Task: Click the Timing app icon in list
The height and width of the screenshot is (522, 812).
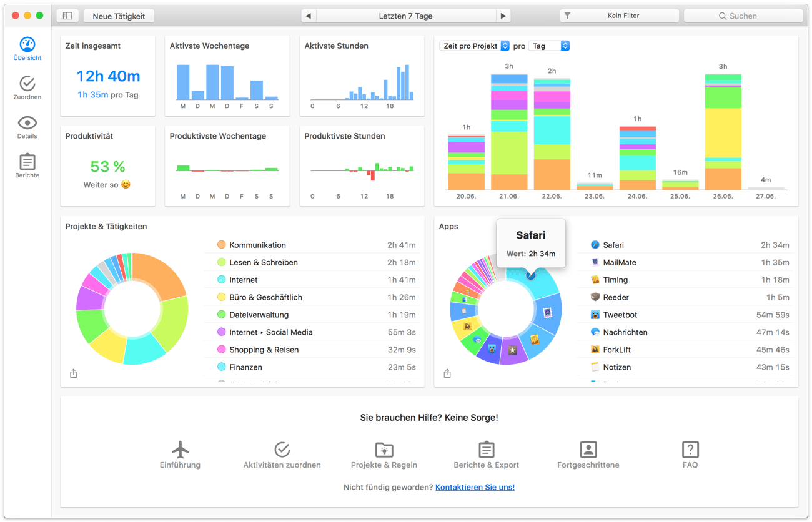Action: [x=595, y=280]
